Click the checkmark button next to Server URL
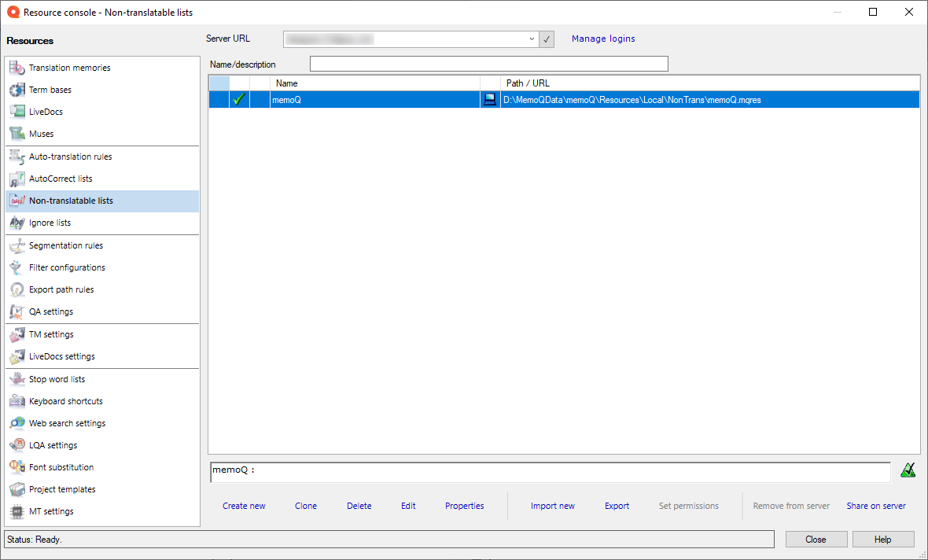Screen dimensions: 928x560 [547, 39]
